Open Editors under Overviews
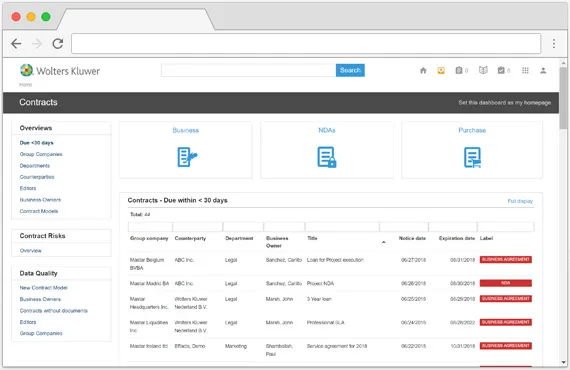The height and width of the screenshot is (370, 570). point(28,188)
